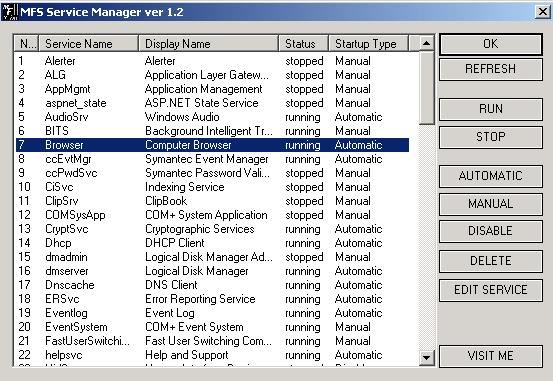The height and width of the screenshot is (381, 553).
Task: Click the VISIT ME button
Action: tap(491, 356)
